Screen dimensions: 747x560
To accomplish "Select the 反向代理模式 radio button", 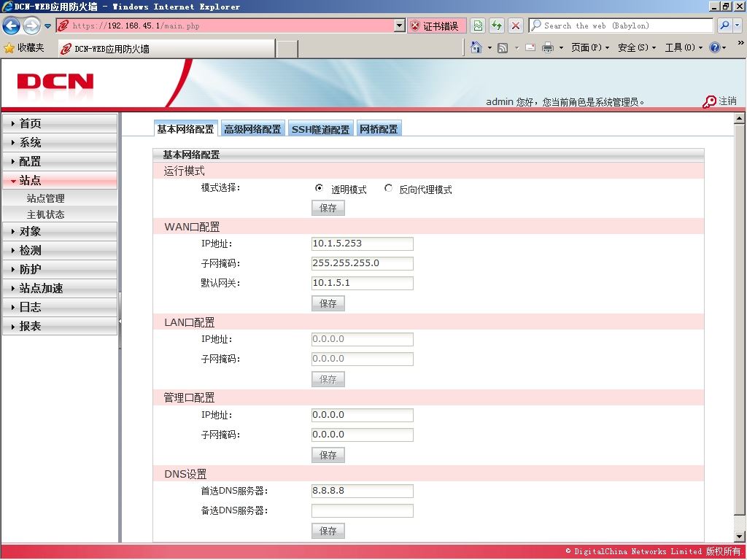I will tap(388, 188).
